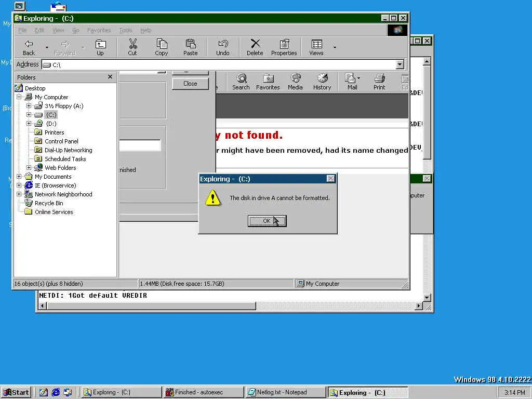Open the File menu
Viewport: 532px width, 399px height.
[x=22, y=30]
